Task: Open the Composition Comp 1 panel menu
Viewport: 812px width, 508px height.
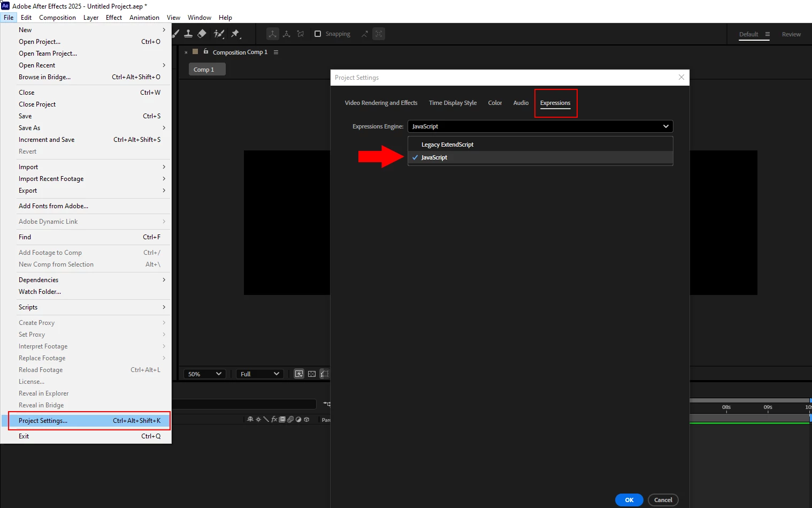Action: pyautogui.click(x=276, y=52)
